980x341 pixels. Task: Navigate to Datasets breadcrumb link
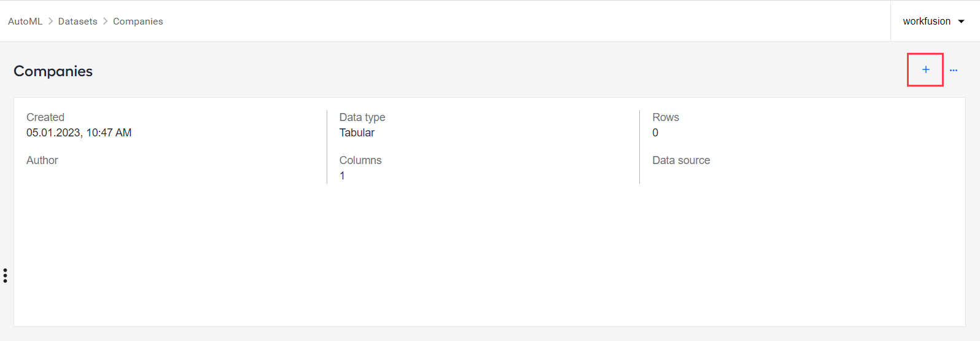tap(77, 22)
